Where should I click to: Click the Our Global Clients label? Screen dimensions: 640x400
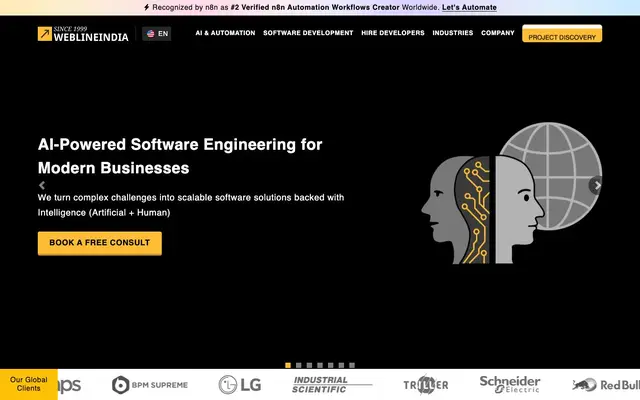(29, 384)
